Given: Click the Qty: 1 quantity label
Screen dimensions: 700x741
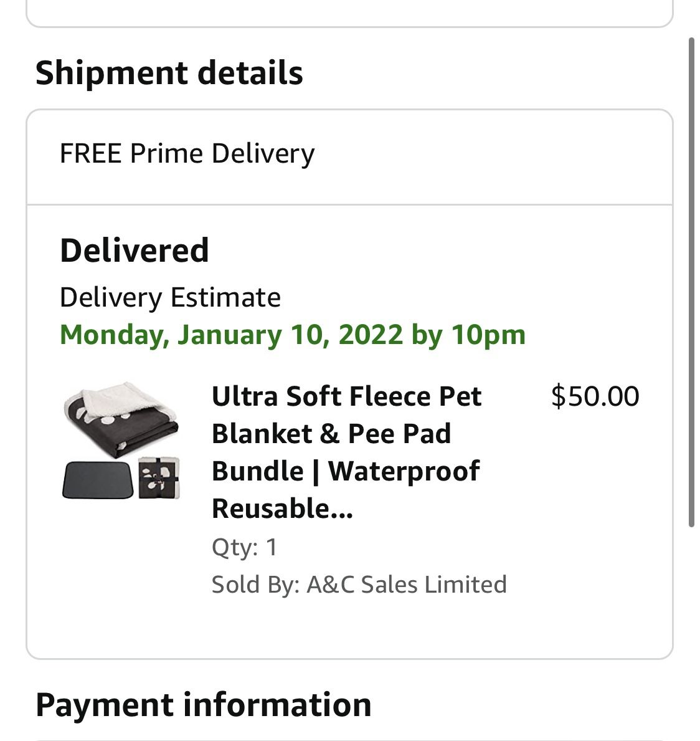Looking at the screenshot, I should (245, 547).
